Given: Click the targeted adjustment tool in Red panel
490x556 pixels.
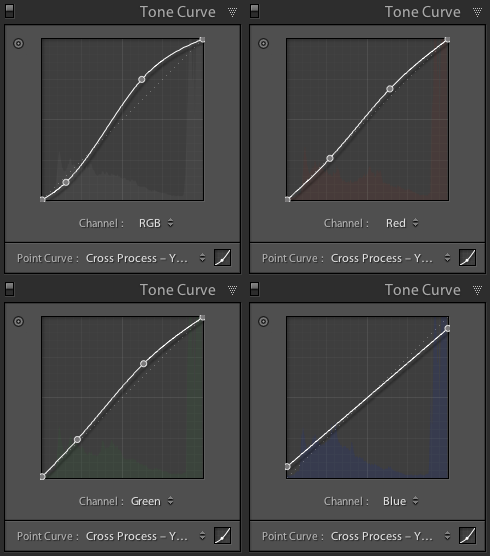Looking at the screenshot, I should tap(263, 44).
